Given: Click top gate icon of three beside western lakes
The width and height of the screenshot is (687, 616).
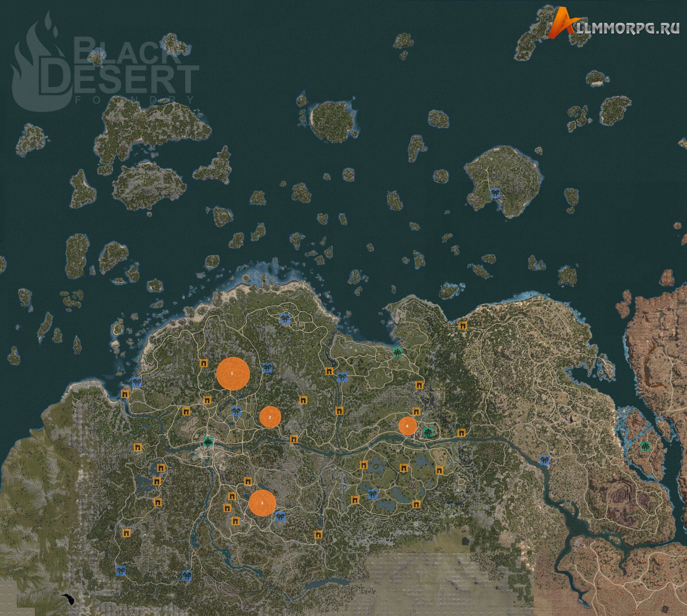Looking at the screenshot, I should 161,468.
